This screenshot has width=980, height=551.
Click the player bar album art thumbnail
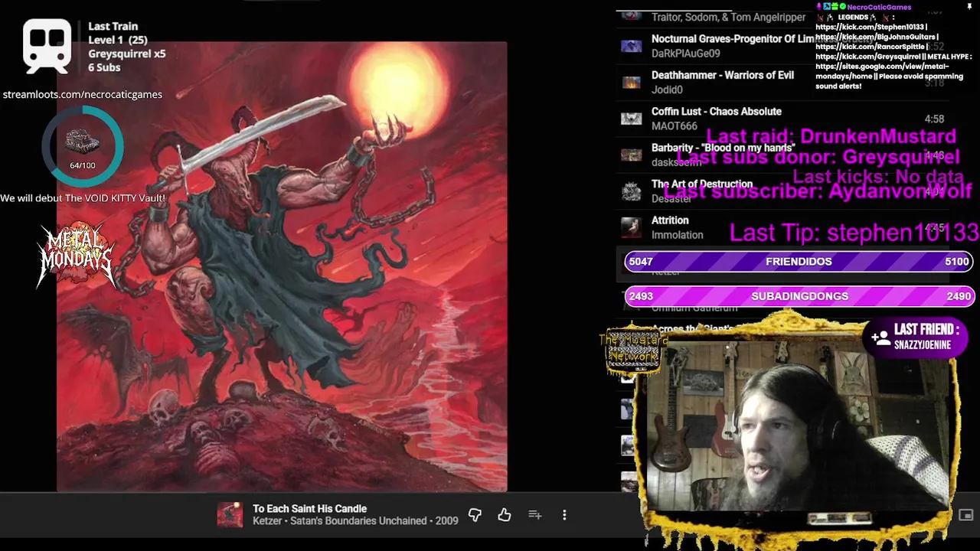230,515
